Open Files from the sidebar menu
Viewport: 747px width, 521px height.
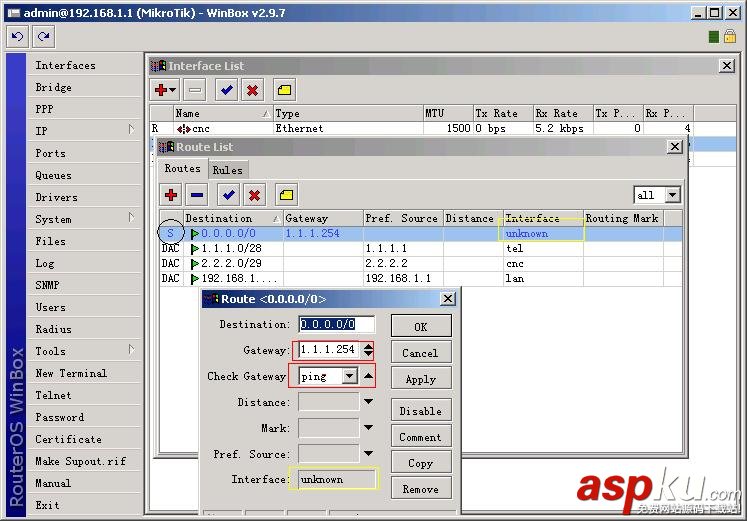[84, 241]
